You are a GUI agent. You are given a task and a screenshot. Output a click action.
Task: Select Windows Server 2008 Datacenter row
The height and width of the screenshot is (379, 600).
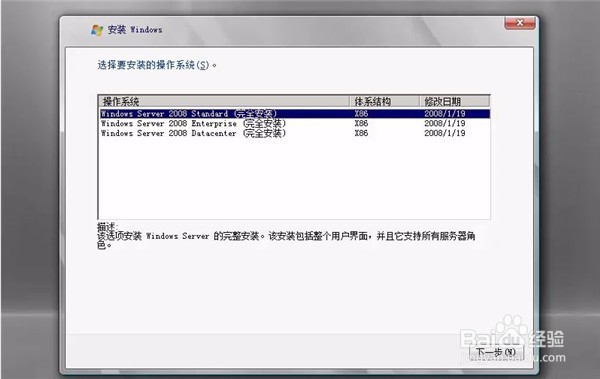point(295,133)
